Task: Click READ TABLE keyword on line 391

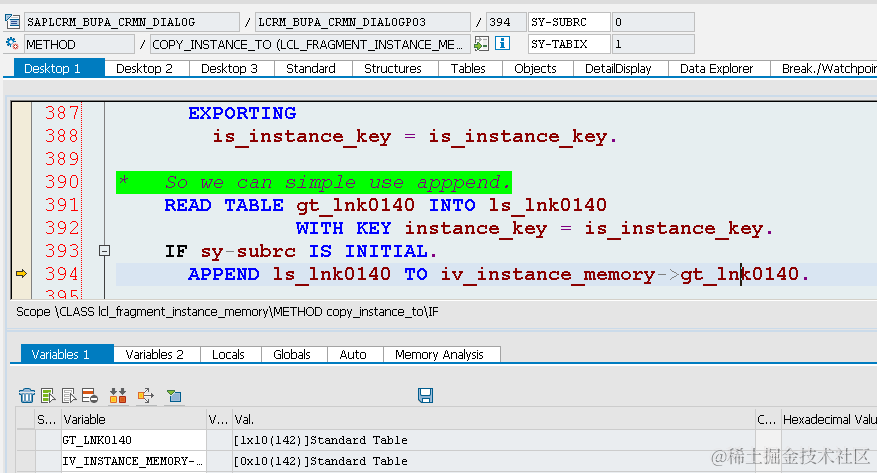Action: tap(224, 205)
